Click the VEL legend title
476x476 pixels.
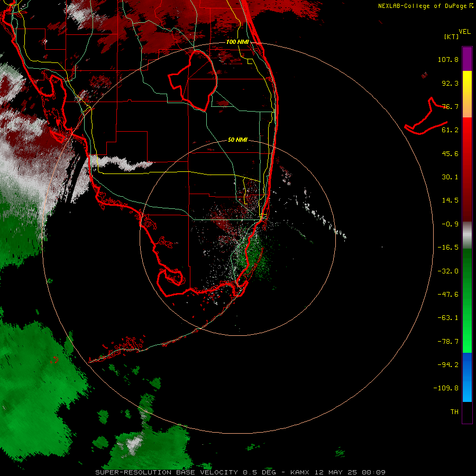coord(464,32)
